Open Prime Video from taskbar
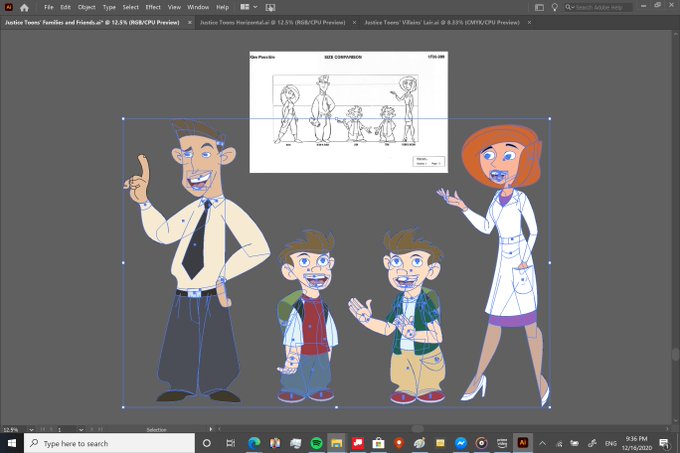680x453 pixels. pyautogui.click(x=502, y=443)
